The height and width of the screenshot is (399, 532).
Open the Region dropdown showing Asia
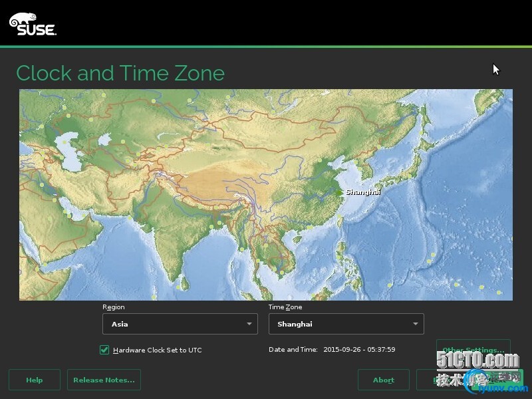pos(180,324)
